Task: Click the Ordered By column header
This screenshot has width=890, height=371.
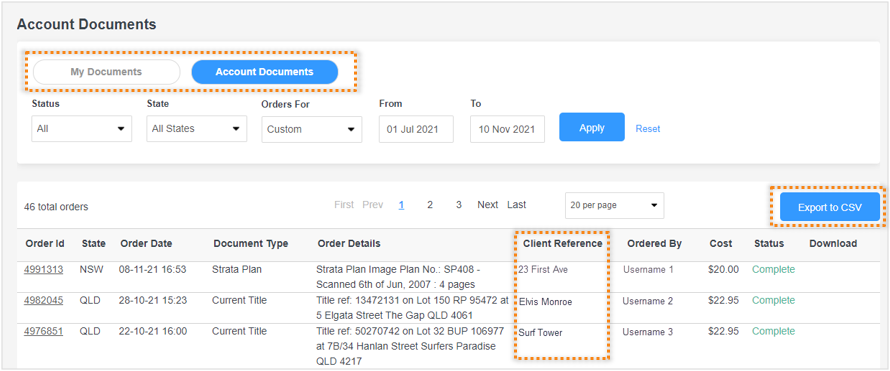Action: [x=654, y=243]
